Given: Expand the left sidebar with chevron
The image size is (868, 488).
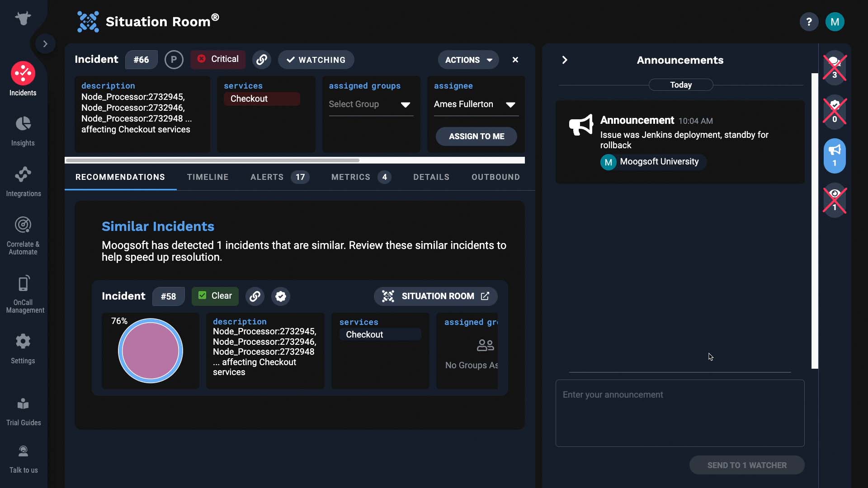Looking at the screenshot, I should (45, 44).
